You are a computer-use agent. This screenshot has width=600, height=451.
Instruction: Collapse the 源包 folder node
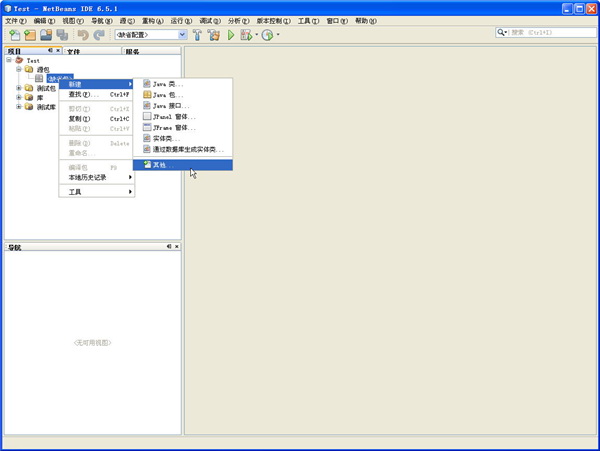[x=18, y=69]
